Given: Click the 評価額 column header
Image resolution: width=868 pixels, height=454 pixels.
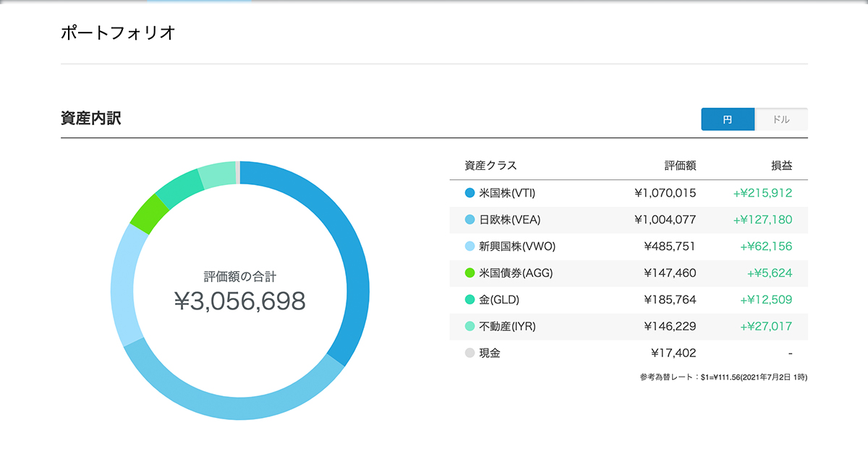Looking at the screenshot, I should (x=680, y=166).
